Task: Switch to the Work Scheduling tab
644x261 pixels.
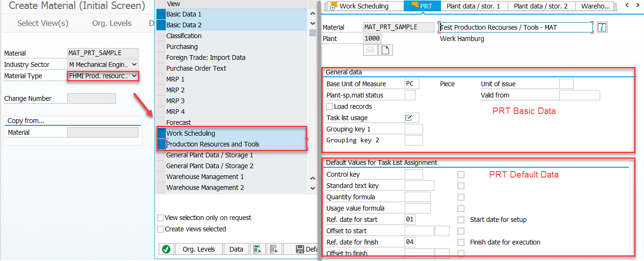Action: [363, 6]
